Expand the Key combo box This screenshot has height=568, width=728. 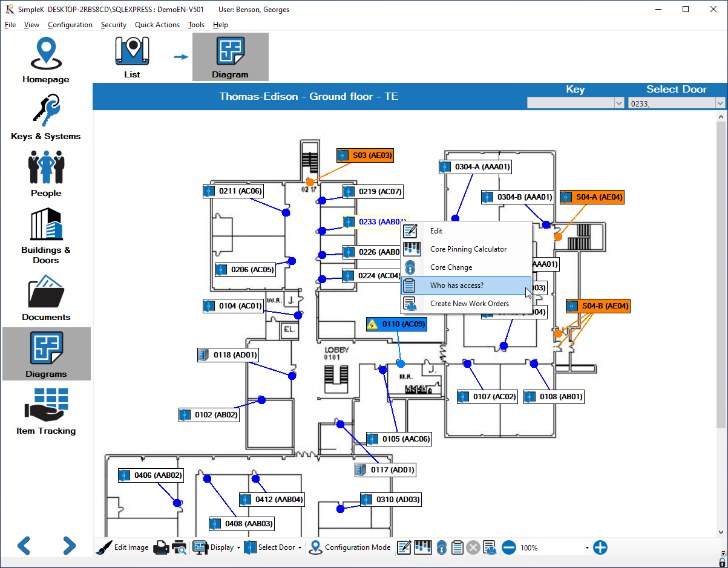pyautogui.click(x=618, y=103)
